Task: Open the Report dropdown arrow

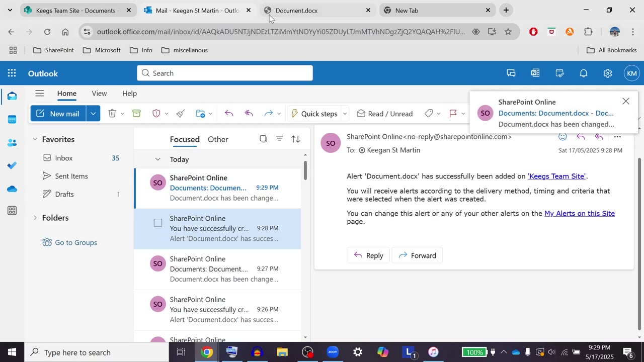Action: [x=167, y=114]
